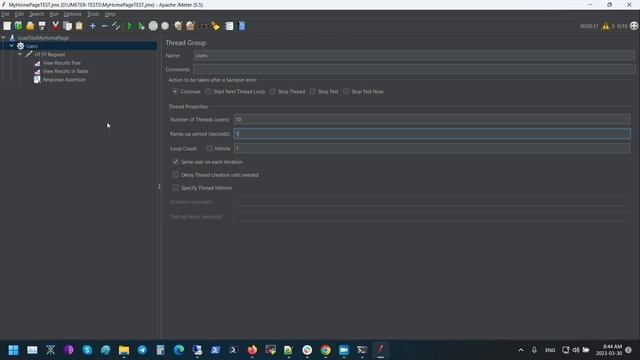Select the HTTP Request tree item

tap(50, 54)
